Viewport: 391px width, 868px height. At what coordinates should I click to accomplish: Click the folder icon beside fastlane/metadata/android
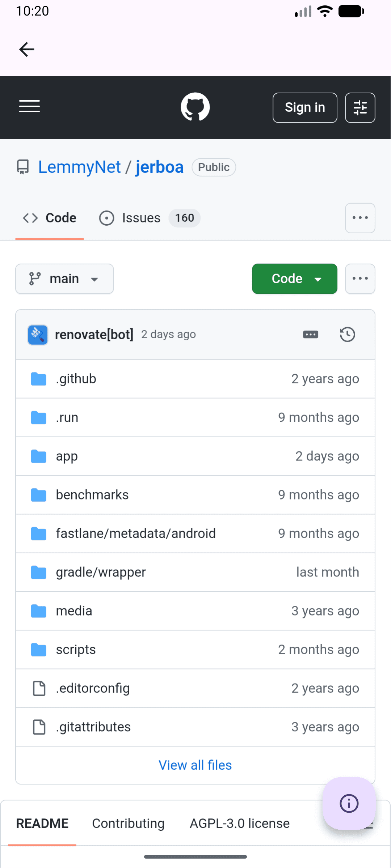[x=39, y=534]
